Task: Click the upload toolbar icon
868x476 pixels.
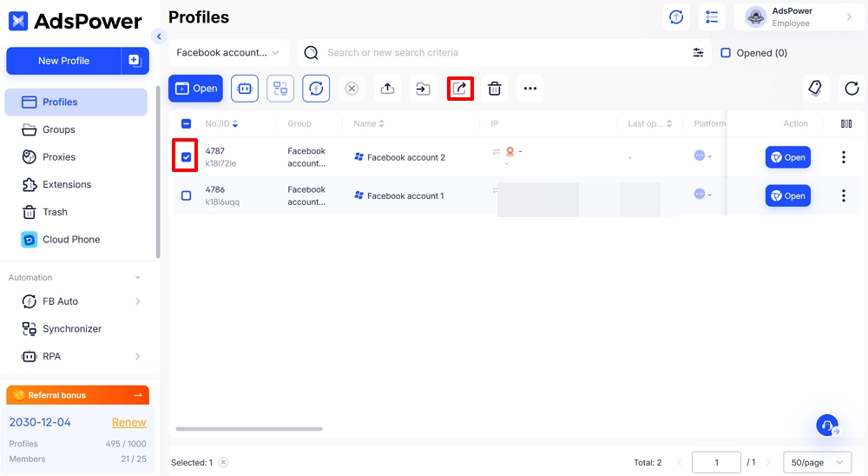Action: pyautogui.click(x=387, y=89)
